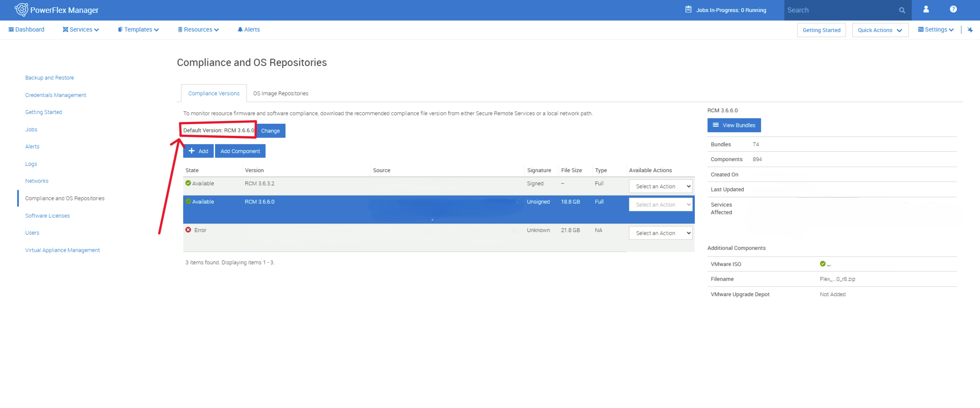Open Virtual Appliance Management
Screen dimensions: 980x408
pyautogui.click(x=62, y=250)
